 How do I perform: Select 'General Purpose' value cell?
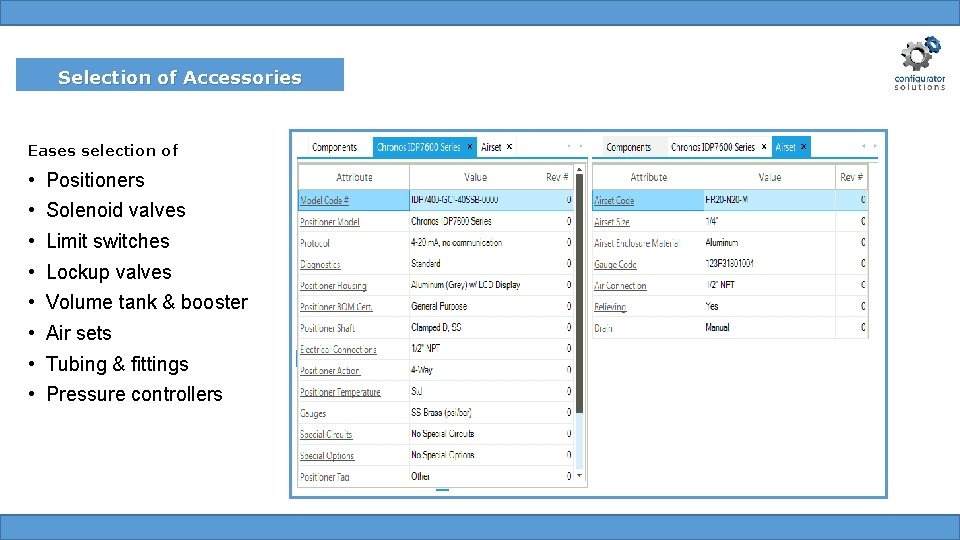[439, 306]
